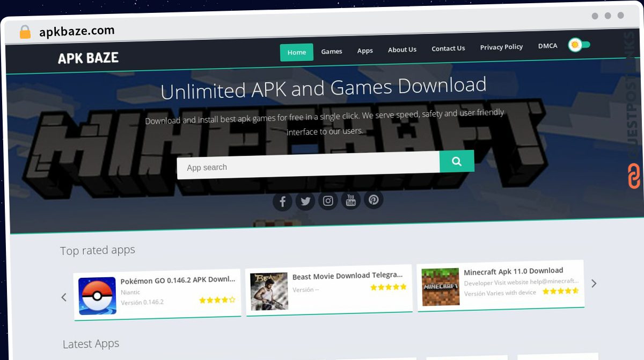Toggle the dark mode sun switch
Screen dimensions: 644x360
(x=579, y=45)
